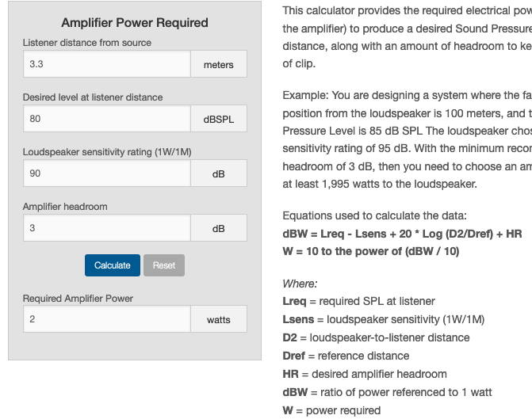Click the bold dBW equation line
This screenshot has height=419, width=532.
tap(402, 234)
